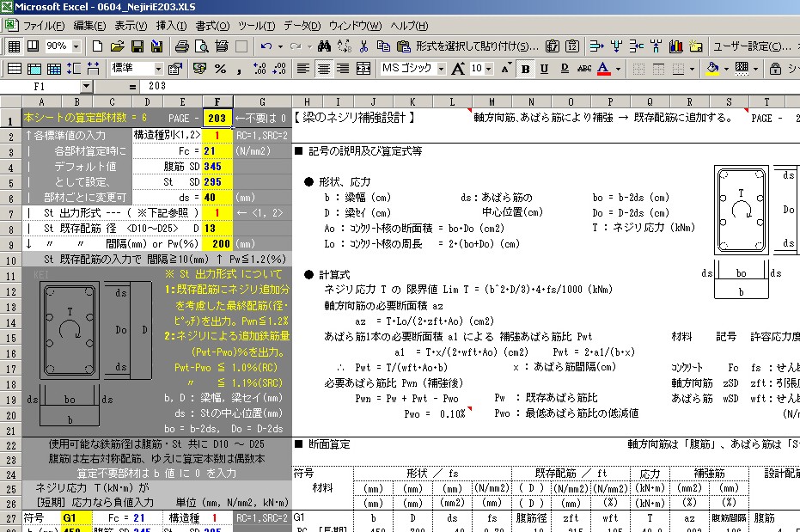Apply percent style icon

pos(220,69)
